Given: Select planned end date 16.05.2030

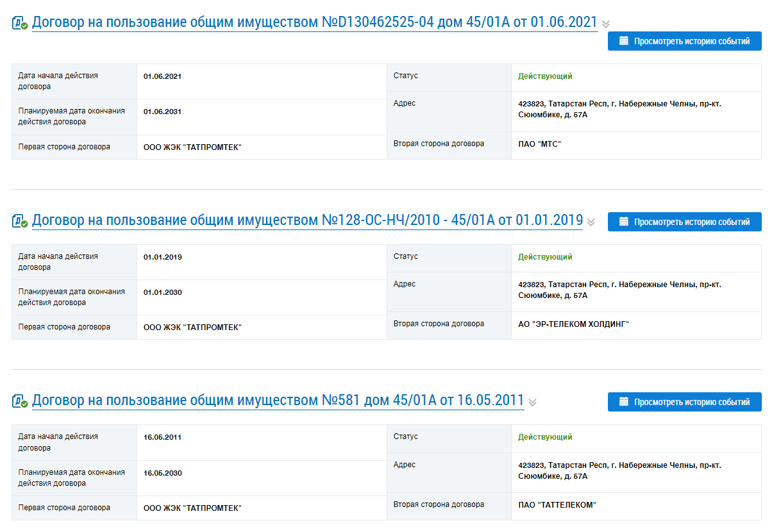Looking at the screenshot, I should coord(163,473).
